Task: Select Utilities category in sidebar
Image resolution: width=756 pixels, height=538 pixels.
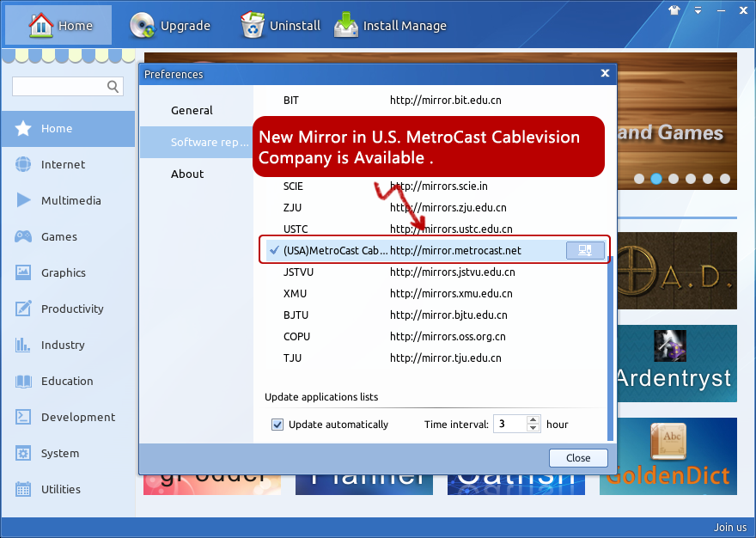Action: point(68,489)
